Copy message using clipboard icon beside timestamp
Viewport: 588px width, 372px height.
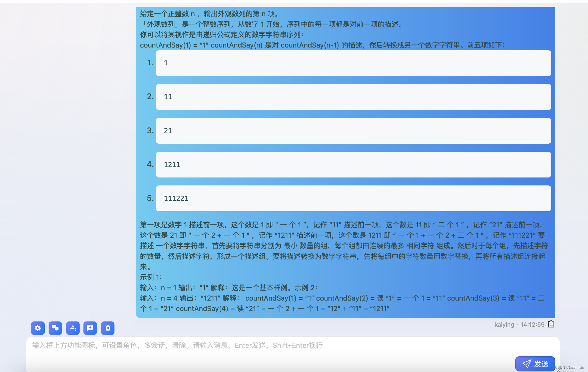(551, 324)
